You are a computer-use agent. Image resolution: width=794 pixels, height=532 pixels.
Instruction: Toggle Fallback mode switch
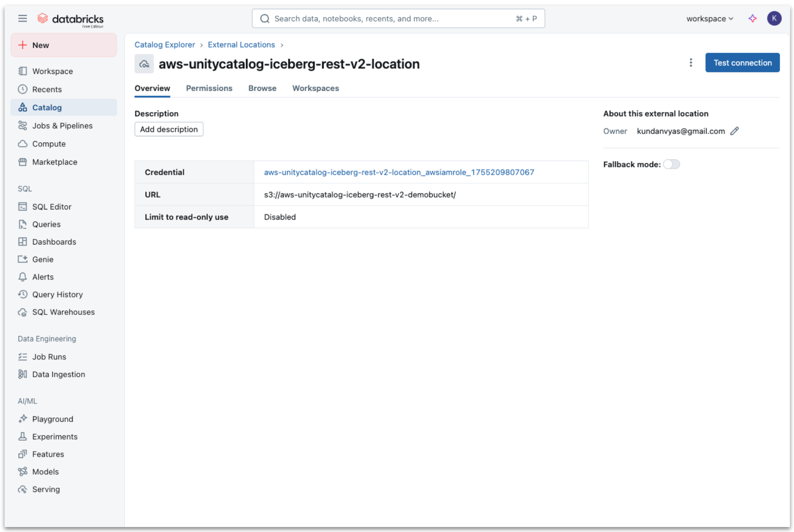point(671,164)
